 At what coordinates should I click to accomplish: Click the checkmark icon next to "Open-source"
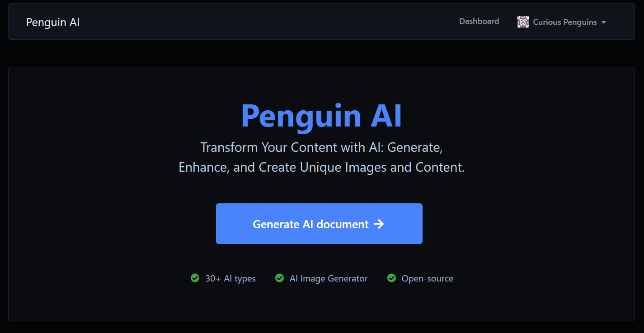[391, 277]
